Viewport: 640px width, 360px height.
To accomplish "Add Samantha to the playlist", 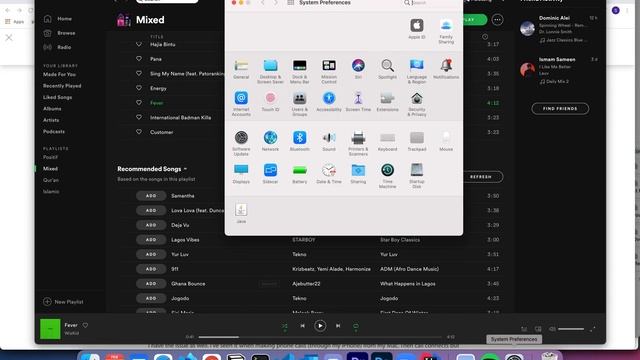I will [151, 196].
